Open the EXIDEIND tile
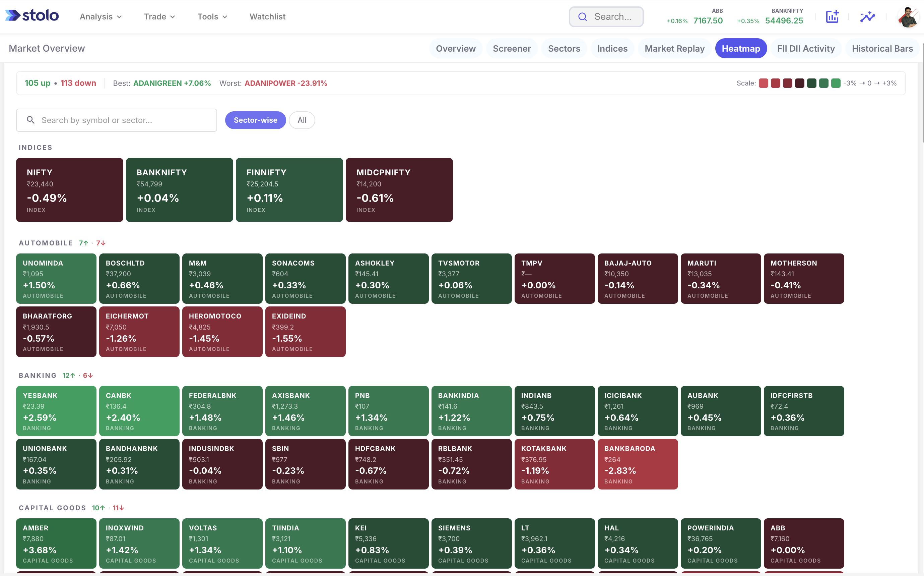Image resolution: width=924 pixels, height=576 pixels. click(305, 332)
